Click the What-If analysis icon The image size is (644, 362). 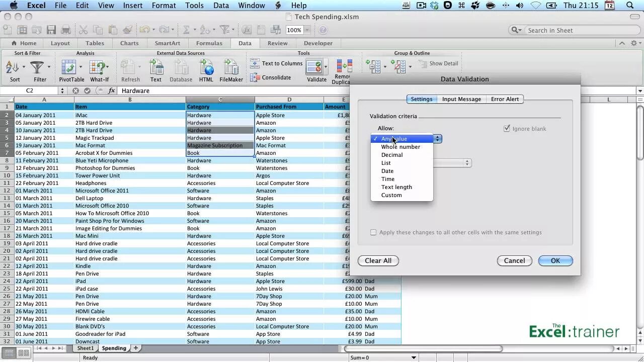pyautogui.click(x=97, y=67)
